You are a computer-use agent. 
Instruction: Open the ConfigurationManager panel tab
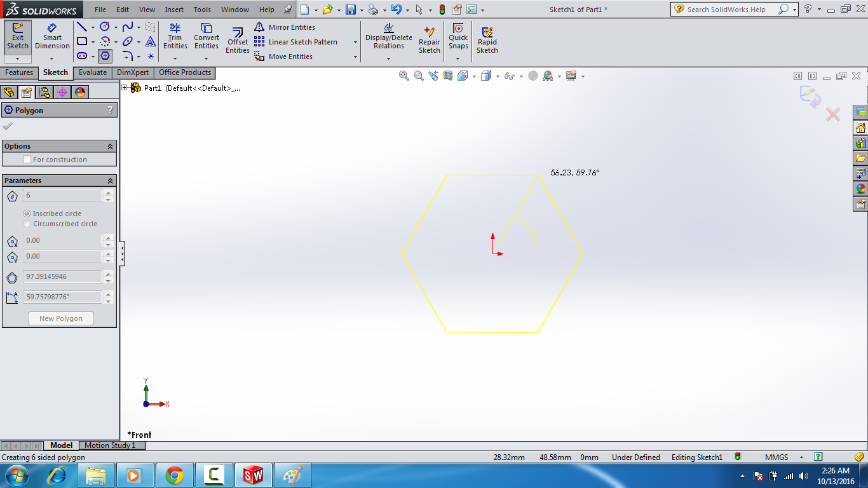click(44, 92)
